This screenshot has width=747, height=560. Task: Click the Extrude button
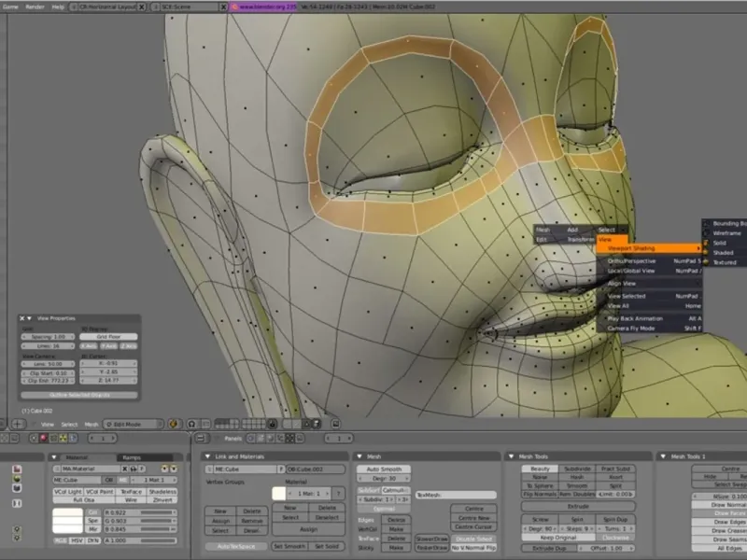[x=578, y=505]
